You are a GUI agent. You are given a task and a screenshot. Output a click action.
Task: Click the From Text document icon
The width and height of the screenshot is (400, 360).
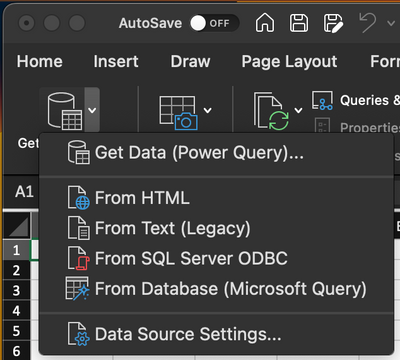[x=79, y=228]
